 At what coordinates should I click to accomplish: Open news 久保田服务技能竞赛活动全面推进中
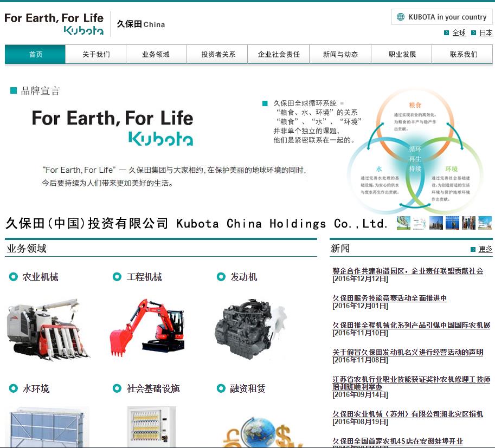point(390,298)
